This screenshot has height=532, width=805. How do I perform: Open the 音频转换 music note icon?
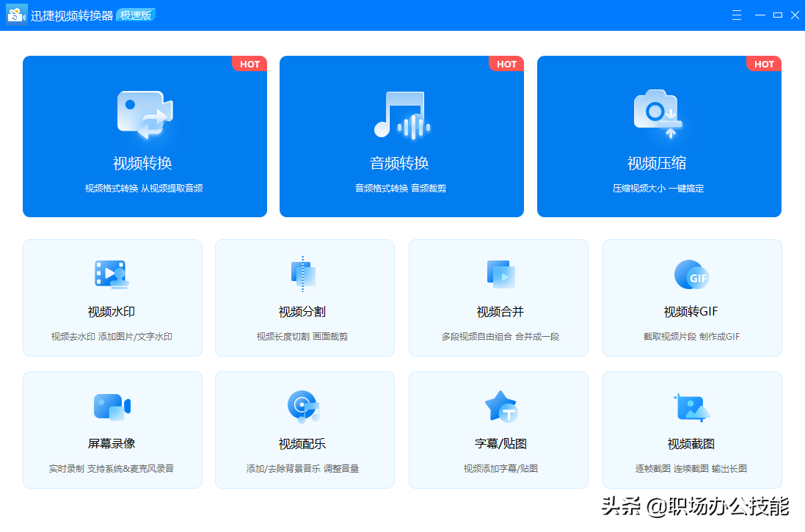[402, 115]
